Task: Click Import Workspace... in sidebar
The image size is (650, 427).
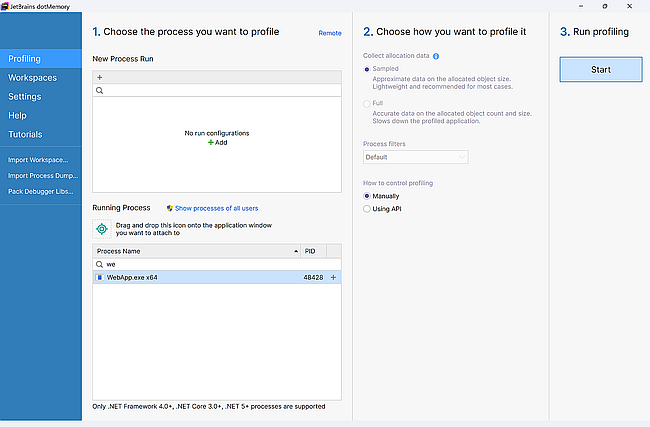Action: click(38, 160)
